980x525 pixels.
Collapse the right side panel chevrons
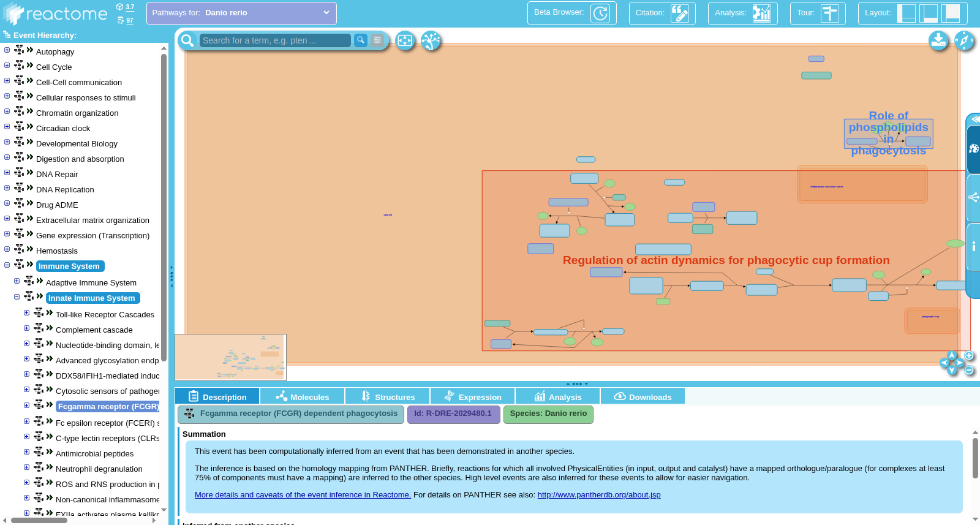click(x=975, y=119)
